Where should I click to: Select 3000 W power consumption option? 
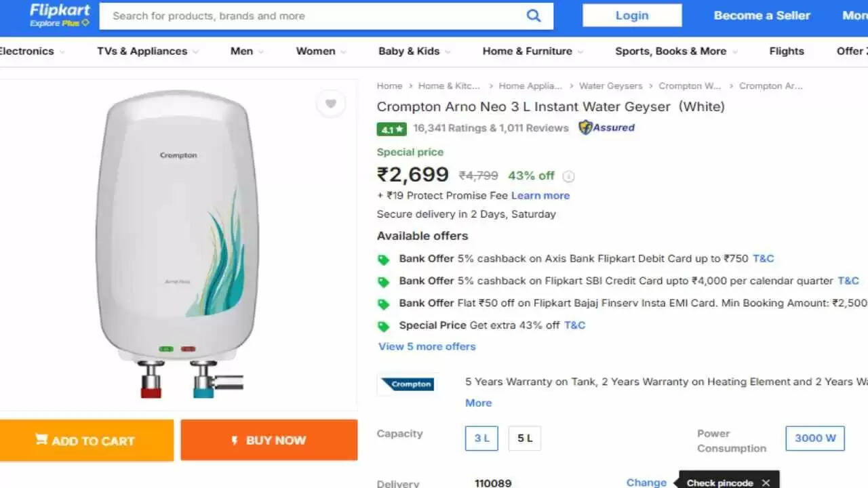(x=815, y=438)
